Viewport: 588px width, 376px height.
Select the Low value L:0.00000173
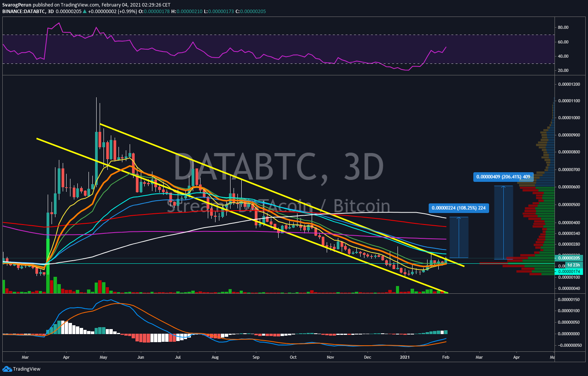tap(219, 12)
